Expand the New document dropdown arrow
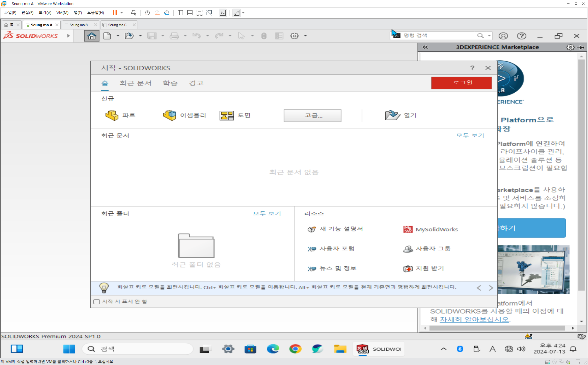Image resolution: width=588 pixels, height=365 pixels. click(x=118, y=36)
